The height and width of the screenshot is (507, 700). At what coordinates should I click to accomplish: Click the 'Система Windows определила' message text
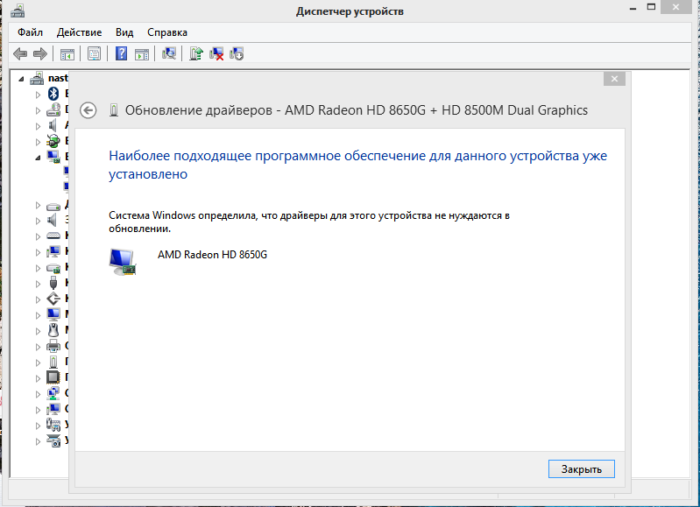coord(309,222)
